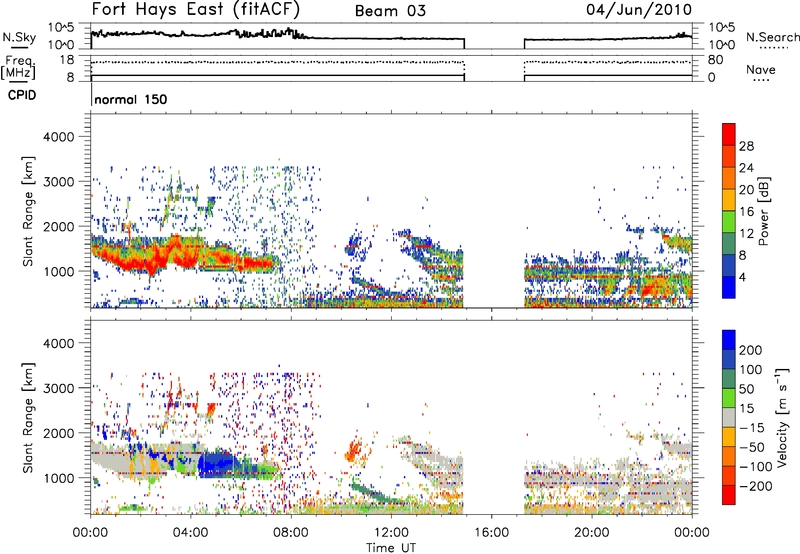Click 'Slant Range [km]' label of power panel
This screenshot has height=554, width=800.
[28, 211]
